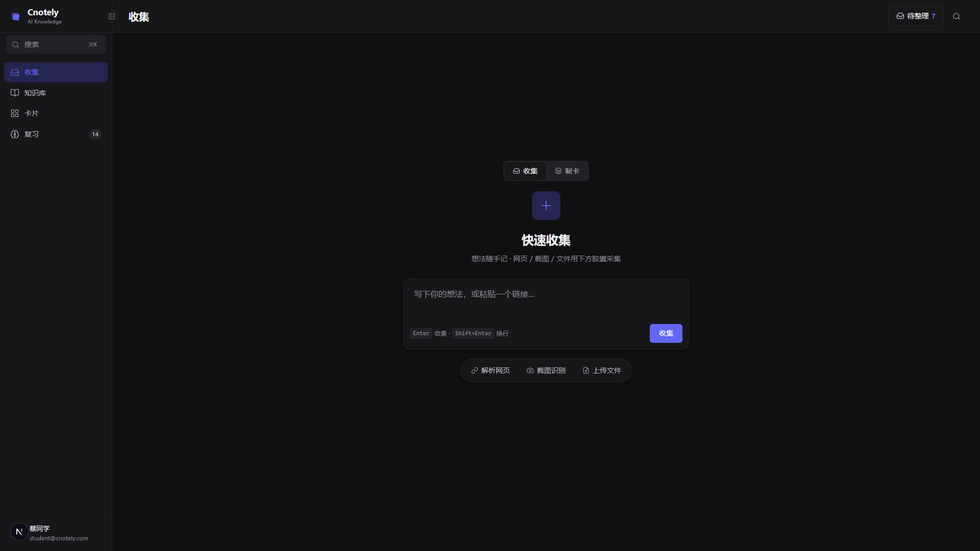Open 知识库 in the sidebar
Viewport: 980px width, 551px height.
tap(56, 93)
